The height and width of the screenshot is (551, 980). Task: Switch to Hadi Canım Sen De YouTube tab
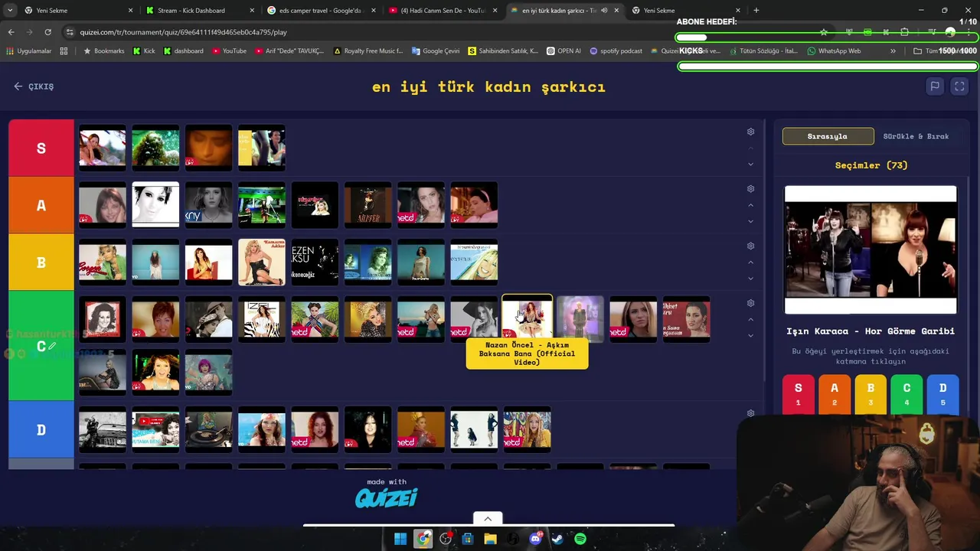coord(443,10)
